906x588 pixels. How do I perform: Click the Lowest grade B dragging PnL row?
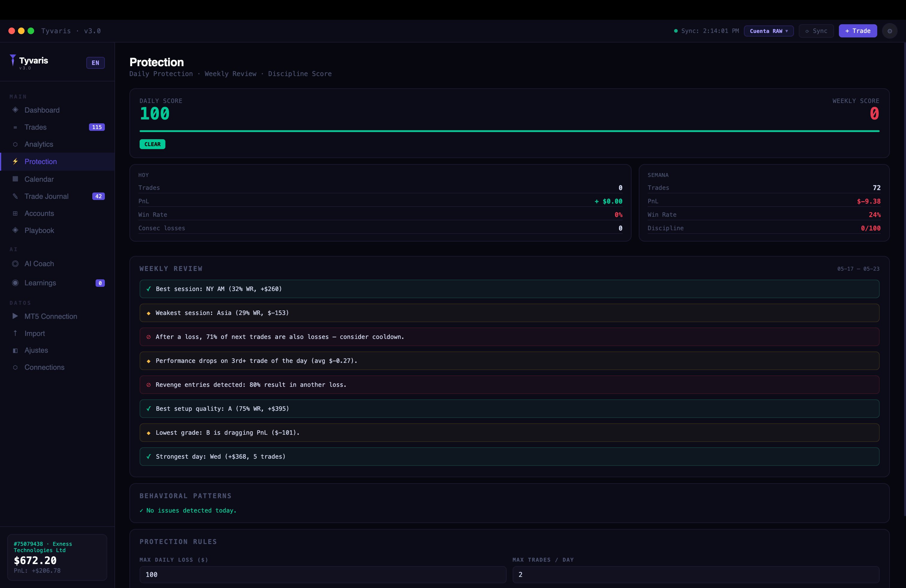[x=509, y=433]
